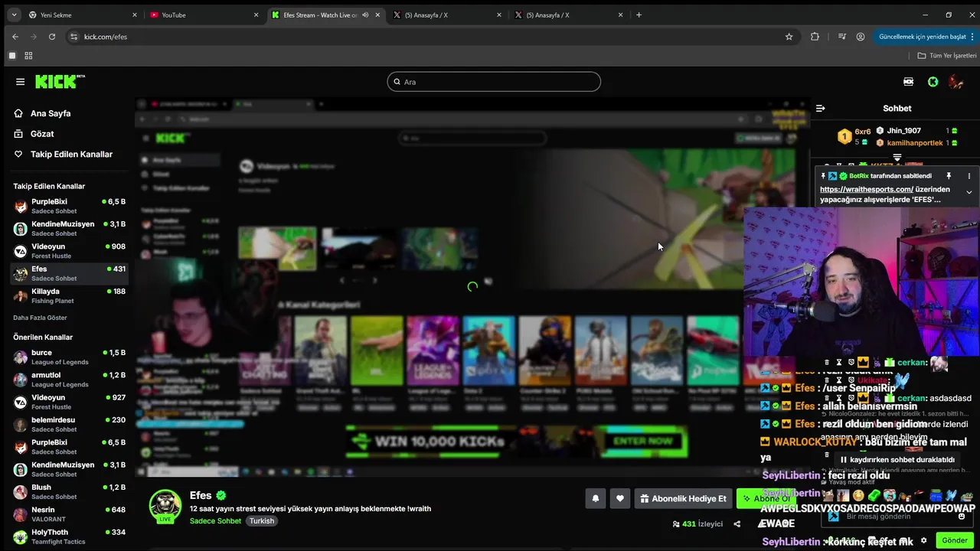980x551 pixels.
Task: Open Videoyun channel with 908 viewers
Action: [x=70, y=251]
